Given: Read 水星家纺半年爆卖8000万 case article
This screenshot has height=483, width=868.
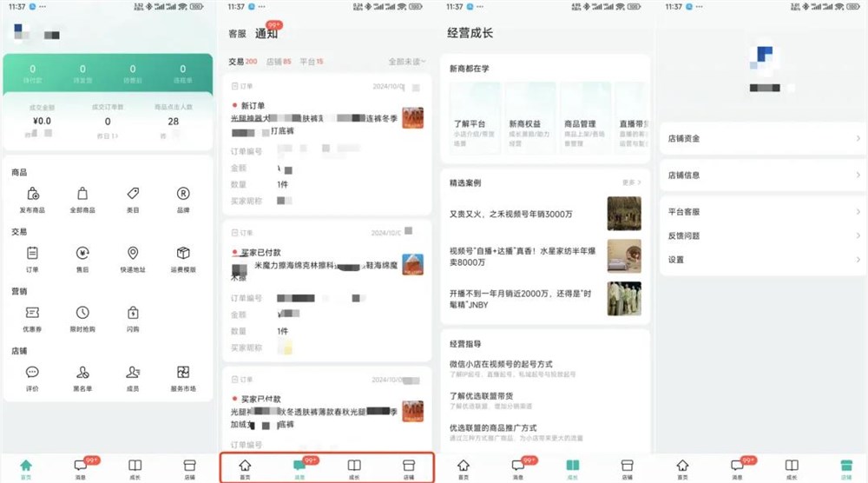Looking at the screenshot, I should pyautogui.click(x=523, y=256).
